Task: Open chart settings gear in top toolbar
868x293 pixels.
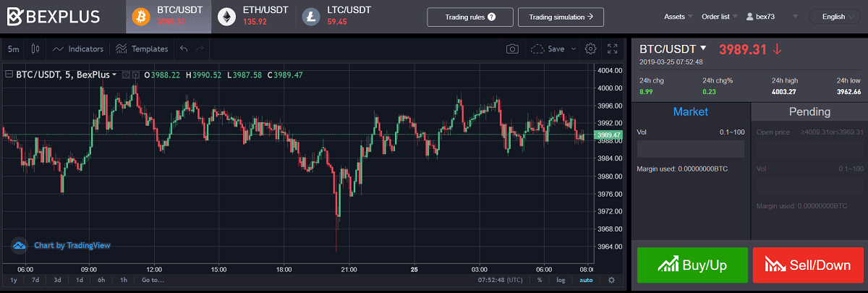Action: [x=590, y=49]
